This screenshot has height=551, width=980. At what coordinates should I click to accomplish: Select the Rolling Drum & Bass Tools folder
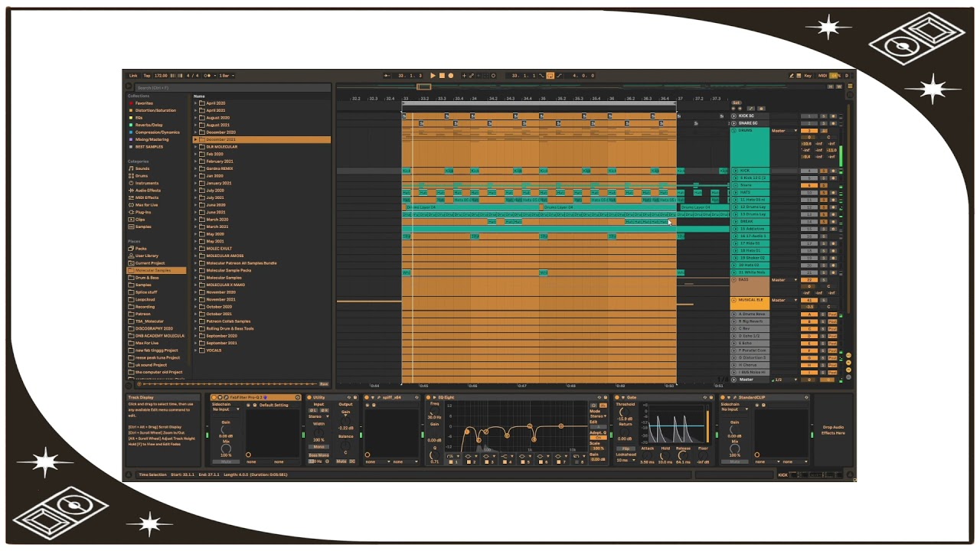pos(230,328)
